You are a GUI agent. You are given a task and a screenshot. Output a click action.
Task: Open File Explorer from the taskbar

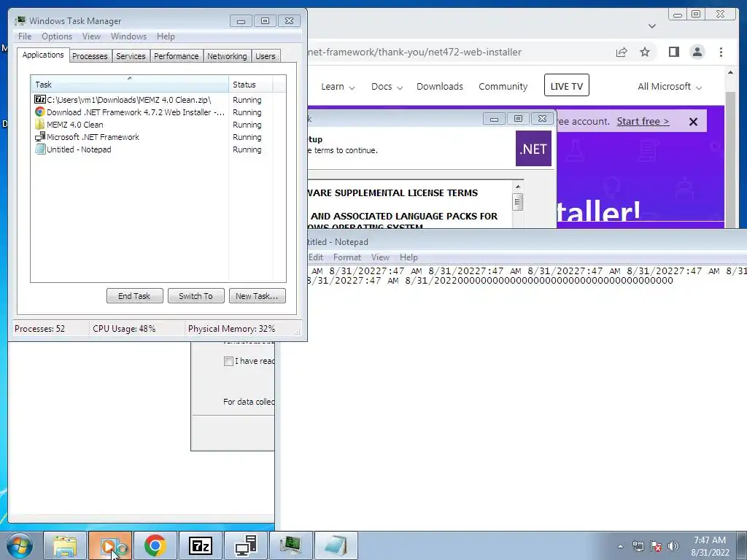click(x=65, y=545)
